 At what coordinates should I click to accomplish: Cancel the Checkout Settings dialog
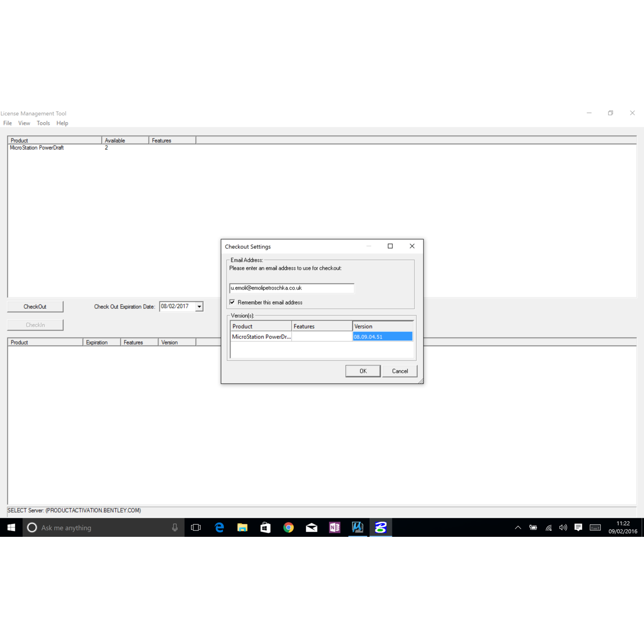(399, 371)
